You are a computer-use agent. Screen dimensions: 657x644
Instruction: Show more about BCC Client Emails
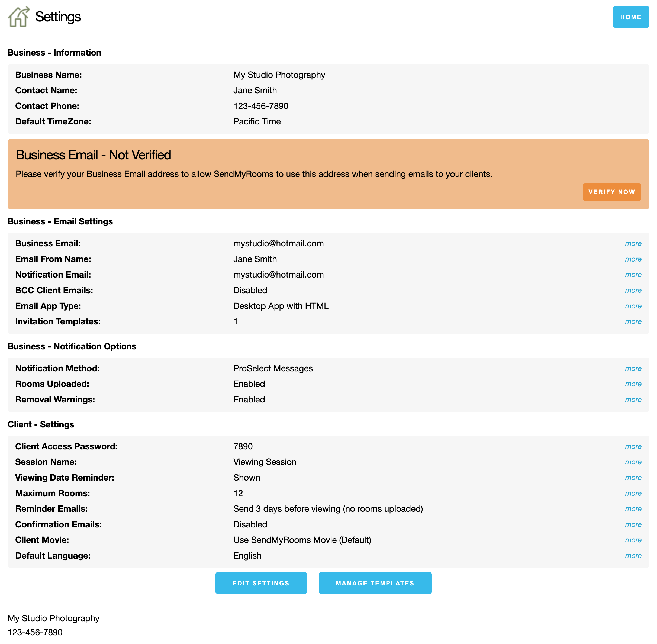pyautogui.click(x=633, y=290)
